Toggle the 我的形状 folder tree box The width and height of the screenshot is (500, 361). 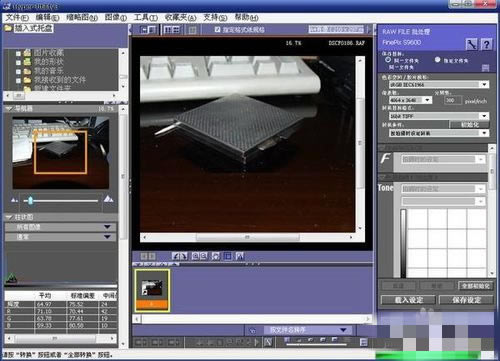tap(18, 62)
